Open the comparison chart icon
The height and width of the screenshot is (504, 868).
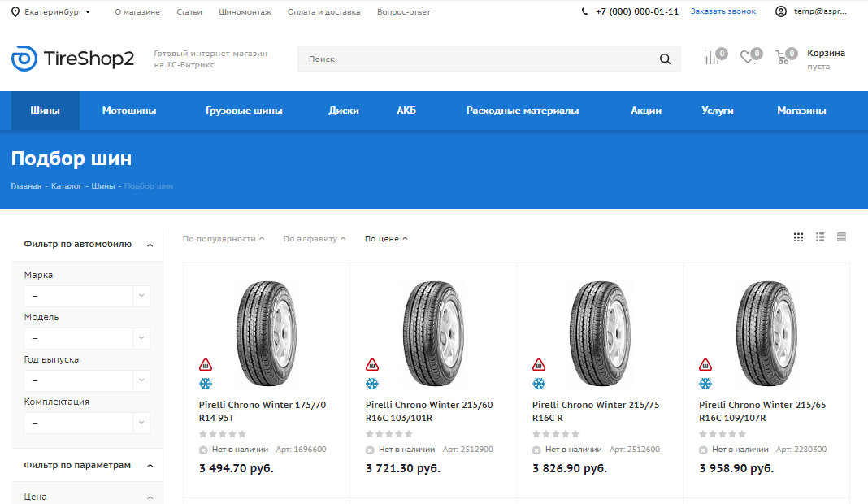click(x=712, y=58)
